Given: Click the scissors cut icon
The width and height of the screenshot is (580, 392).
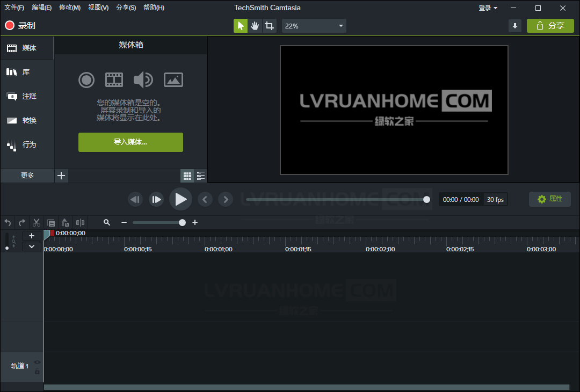Looking at the screenshot, I should pos(36,222).
